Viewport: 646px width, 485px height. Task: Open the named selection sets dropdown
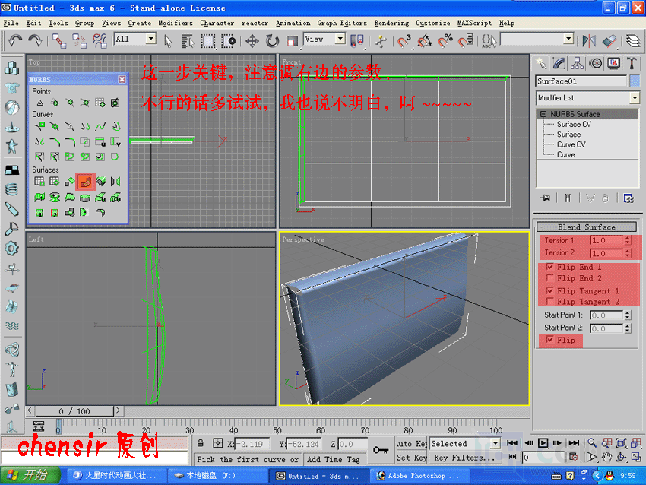click(569, 39)
